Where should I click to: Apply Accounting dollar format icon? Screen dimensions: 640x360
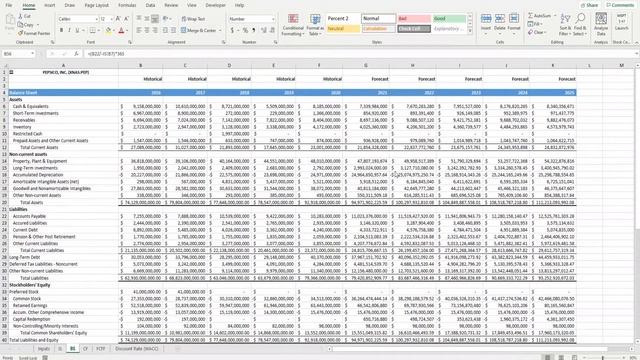click(232, 30)
